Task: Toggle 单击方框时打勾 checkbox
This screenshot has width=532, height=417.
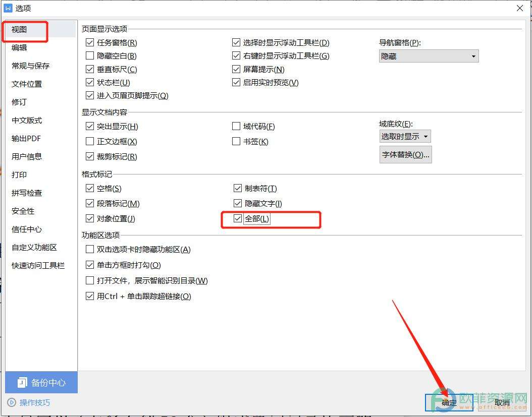Action: point(90,265)
